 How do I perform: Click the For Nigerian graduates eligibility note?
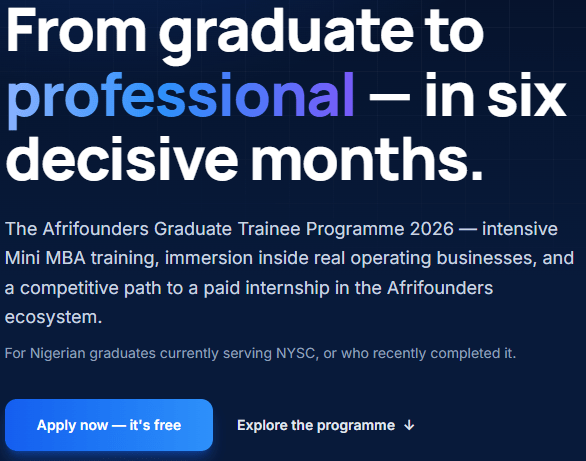tap(260, 353)
